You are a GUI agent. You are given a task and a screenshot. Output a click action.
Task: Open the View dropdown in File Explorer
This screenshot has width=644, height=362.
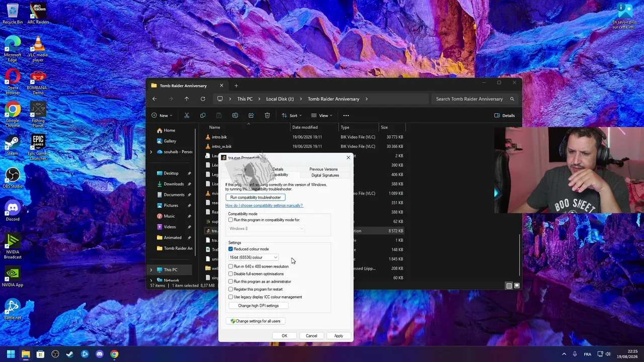tap(321, 116)
